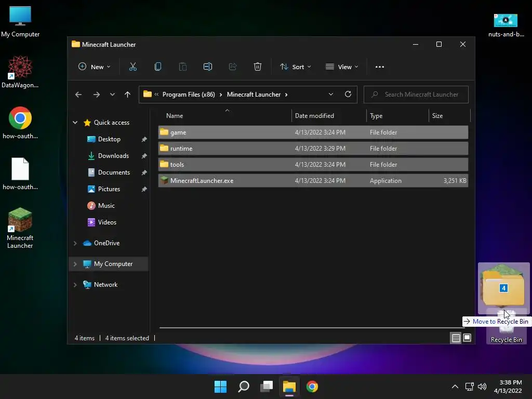
Task: Select the DataWagon desktop shortcut
Action: point(20,72)
